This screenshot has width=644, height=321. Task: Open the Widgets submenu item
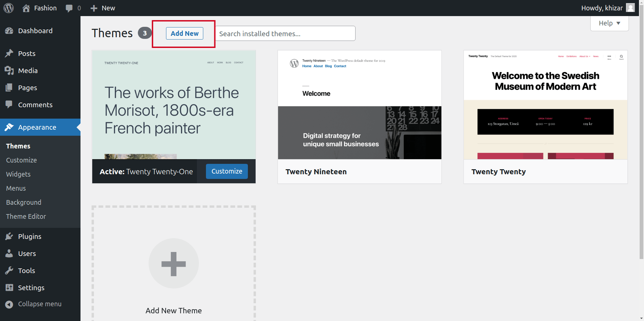tap(18, 174)
